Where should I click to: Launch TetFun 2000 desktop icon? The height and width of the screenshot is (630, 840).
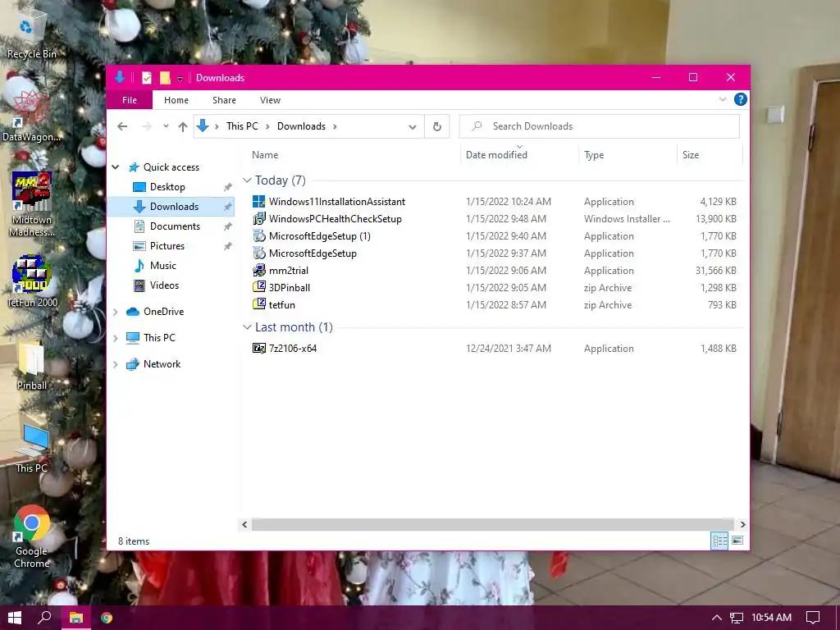click(x=32, y=281)
